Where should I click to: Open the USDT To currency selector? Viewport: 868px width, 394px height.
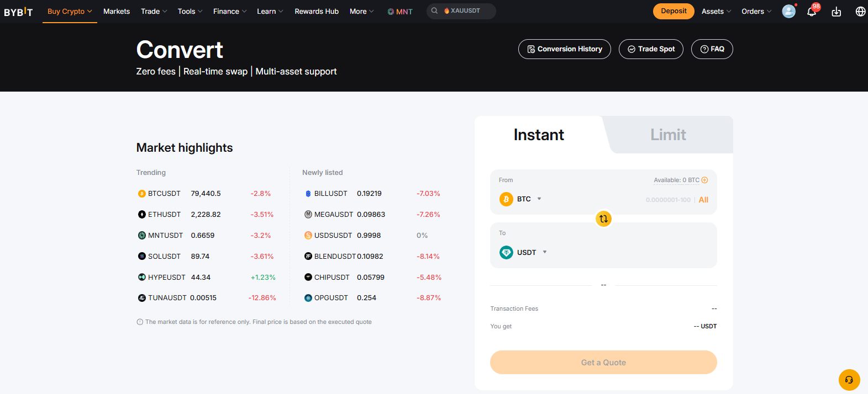523,252
